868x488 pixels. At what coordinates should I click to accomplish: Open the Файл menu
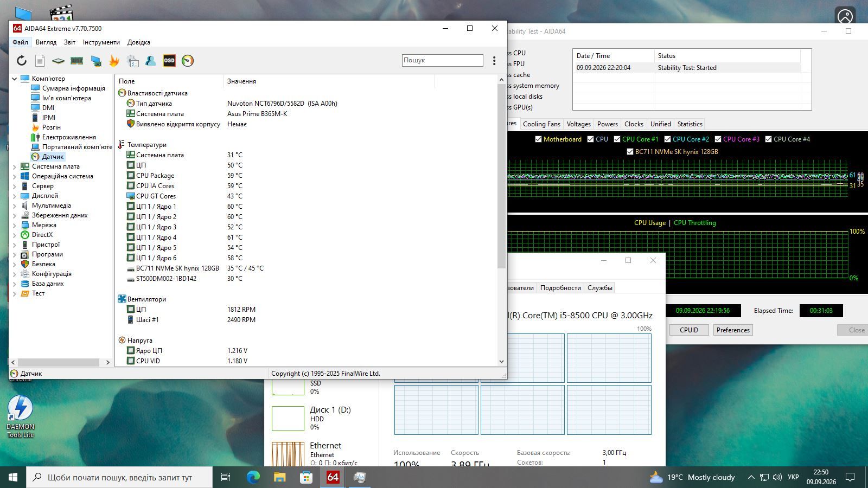coord(20,42)
